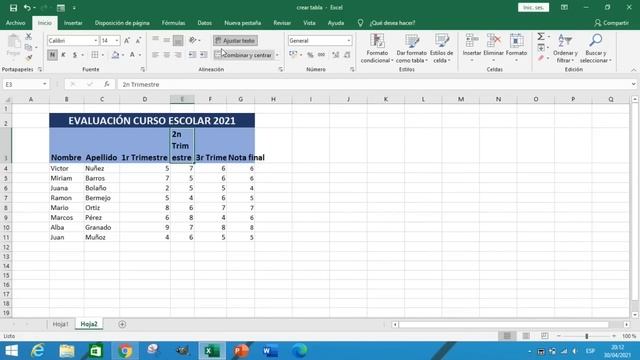Click the Inic. ses. sign-in button
The image size is (640, 360).
pos(533,8)
